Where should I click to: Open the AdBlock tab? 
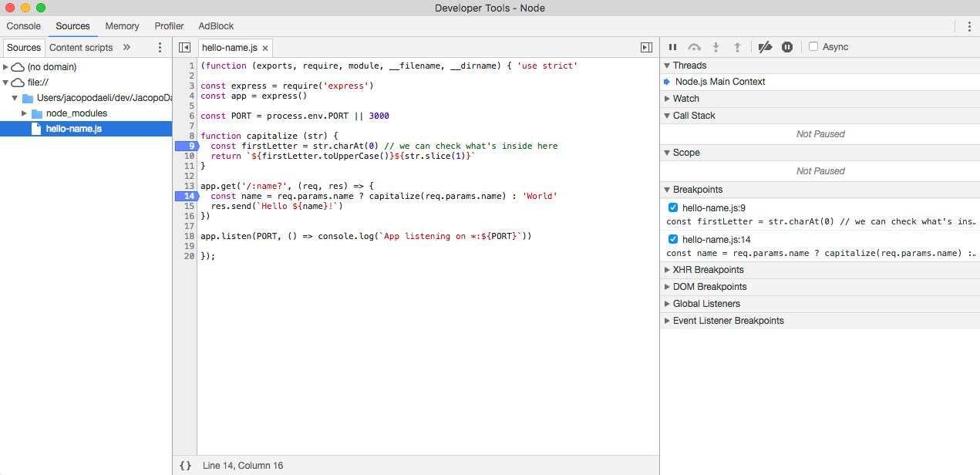point(216,26)
